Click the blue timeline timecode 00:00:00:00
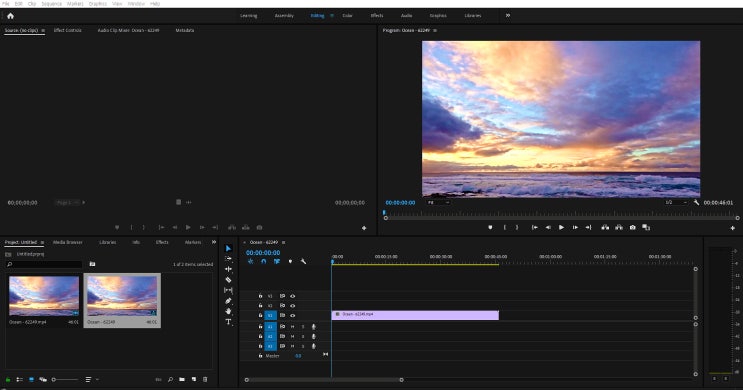The height and width of the screenshot is (390, 743). pyautogui.click(x=263, y=253)
